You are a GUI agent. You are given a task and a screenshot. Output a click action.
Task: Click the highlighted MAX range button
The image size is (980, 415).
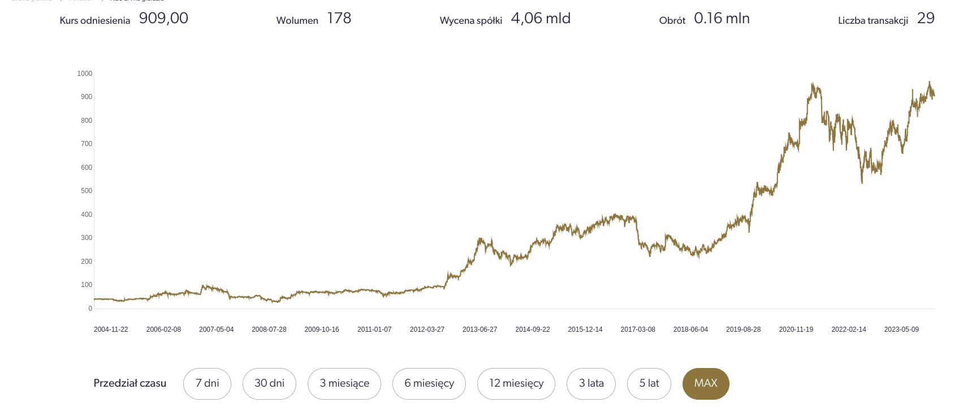706,383
